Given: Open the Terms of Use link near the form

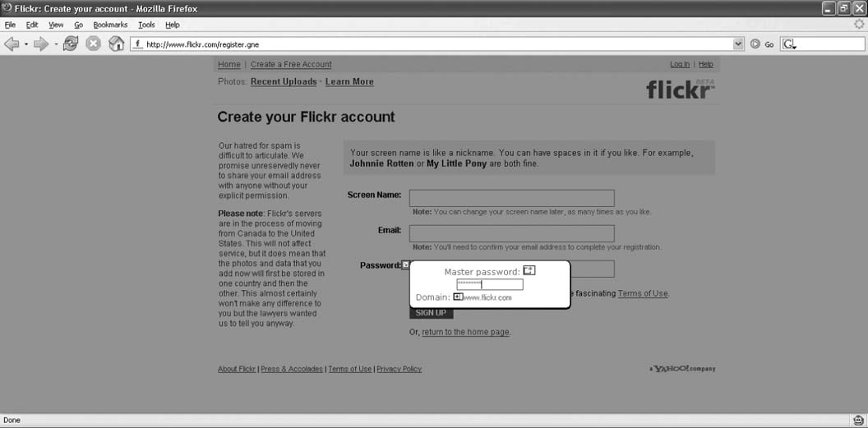Looking at the screenshot, I should coord(643,293).
